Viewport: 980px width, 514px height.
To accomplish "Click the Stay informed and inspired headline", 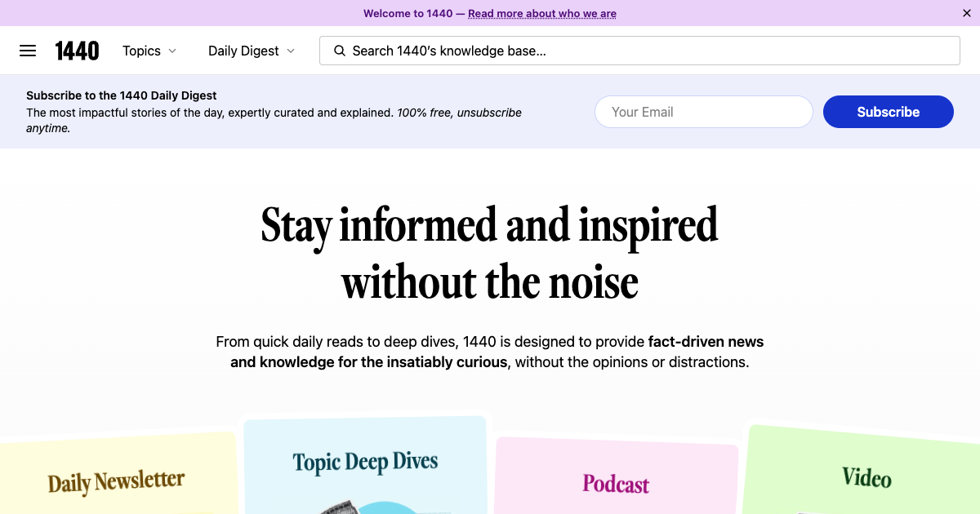I will coord(489,253).
